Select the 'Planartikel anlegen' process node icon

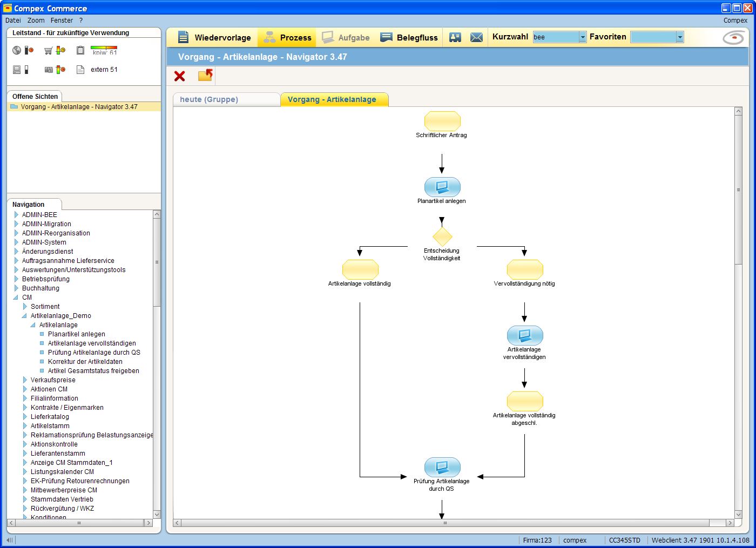(x=442, y=187)
